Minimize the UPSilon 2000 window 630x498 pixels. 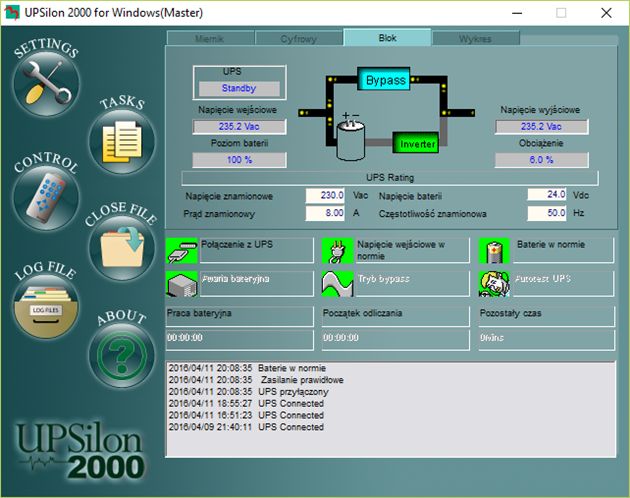pos(517,13)
